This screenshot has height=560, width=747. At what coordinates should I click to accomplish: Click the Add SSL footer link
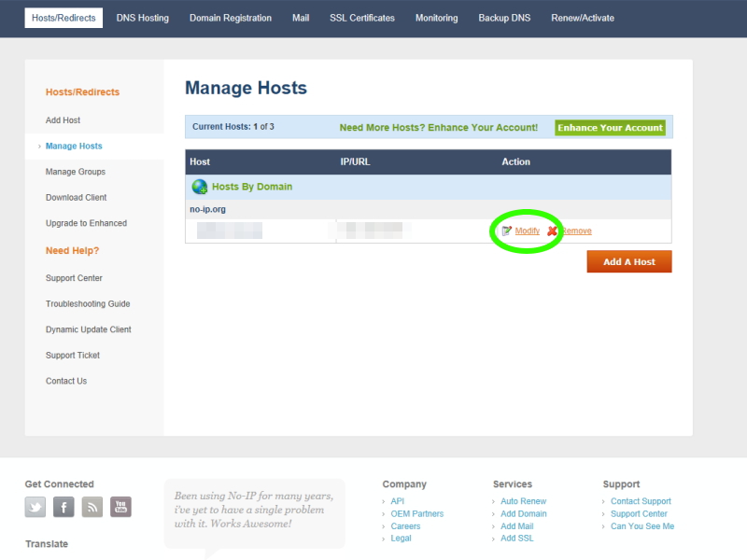517,539
